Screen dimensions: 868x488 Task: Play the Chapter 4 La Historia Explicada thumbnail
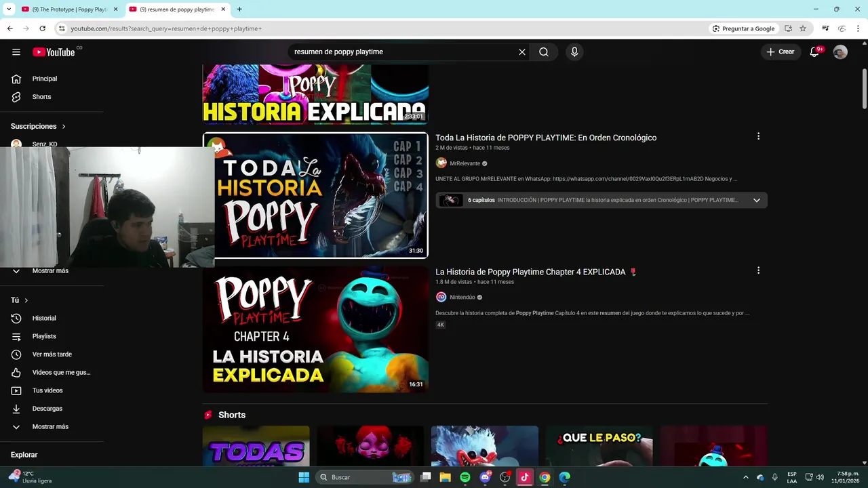coord(315,329)
